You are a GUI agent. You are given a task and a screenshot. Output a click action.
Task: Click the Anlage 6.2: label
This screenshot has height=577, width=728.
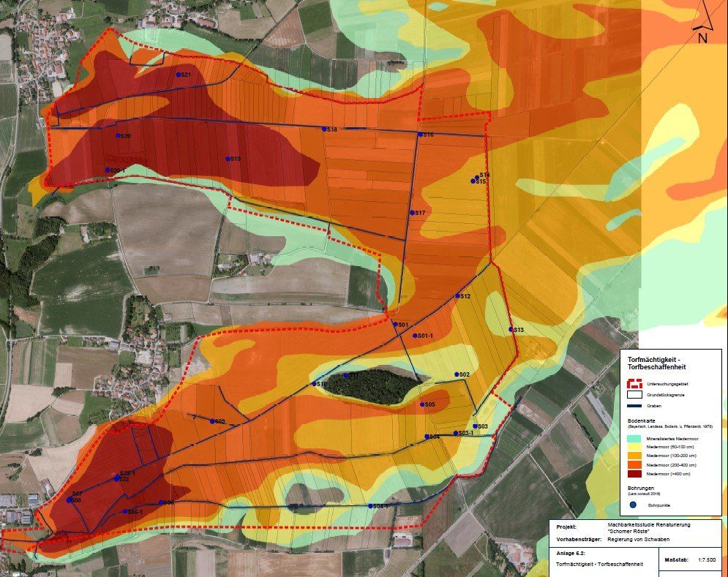click(571, 554)
